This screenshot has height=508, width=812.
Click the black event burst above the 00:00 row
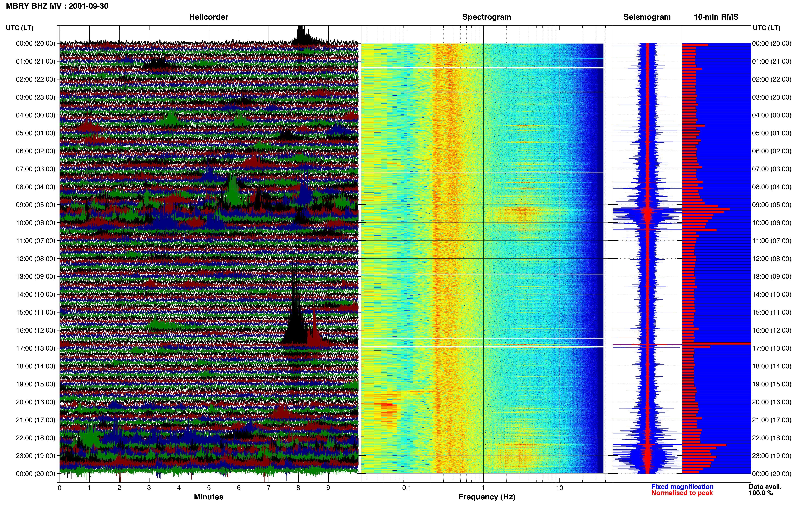302,35
